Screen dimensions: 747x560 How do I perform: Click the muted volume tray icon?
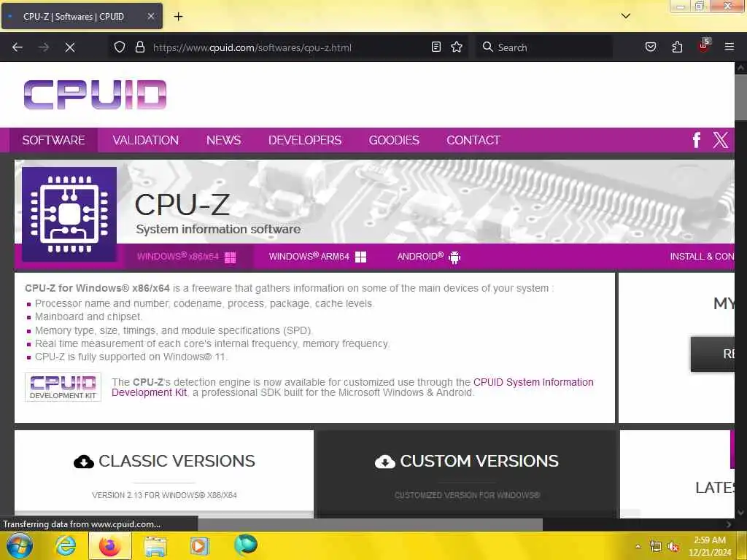pos(673,547)
